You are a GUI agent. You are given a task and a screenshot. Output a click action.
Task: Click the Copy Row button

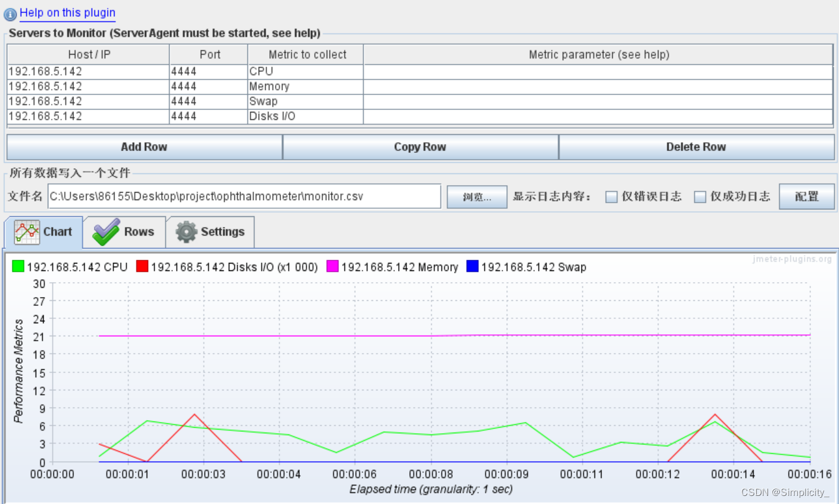pos(420,147)
